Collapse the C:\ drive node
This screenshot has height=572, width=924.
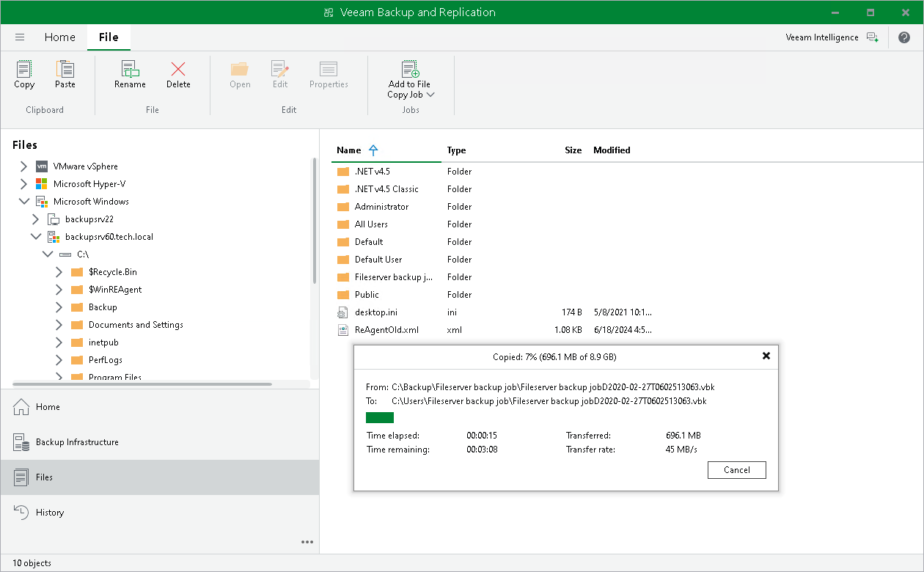(x=48, y=254)
